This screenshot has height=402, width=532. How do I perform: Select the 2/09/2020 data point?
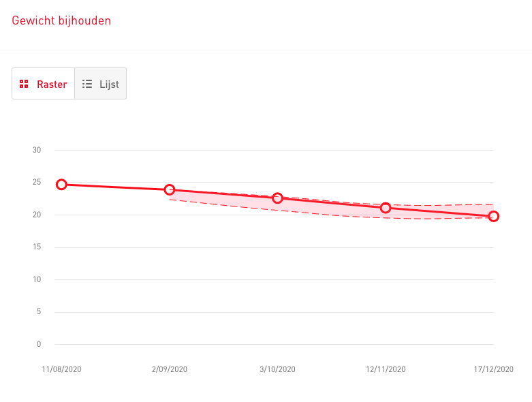[170, 189]
